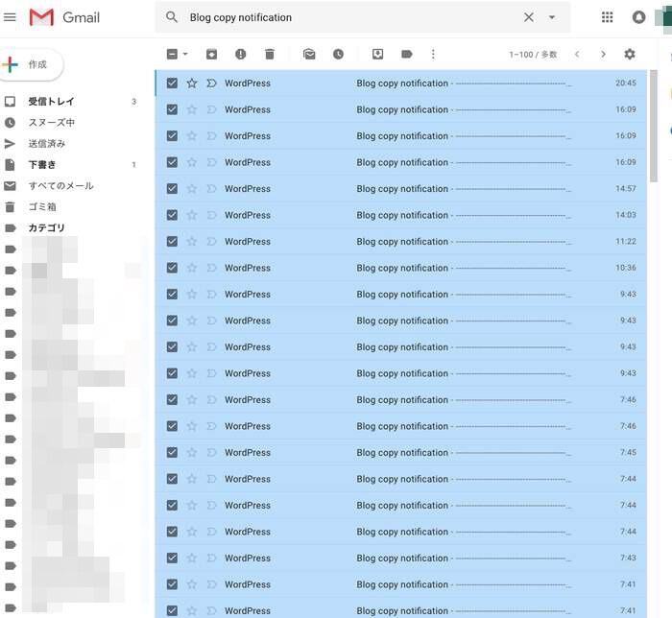Click WordPress sender in 10:36 row
Image resolution: width=672 pixels, height=618 pixels.
(248, 268)
